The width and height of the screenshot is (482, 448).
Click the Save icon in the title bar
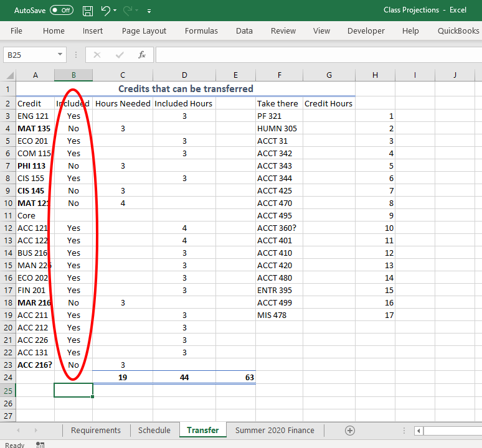88,11
